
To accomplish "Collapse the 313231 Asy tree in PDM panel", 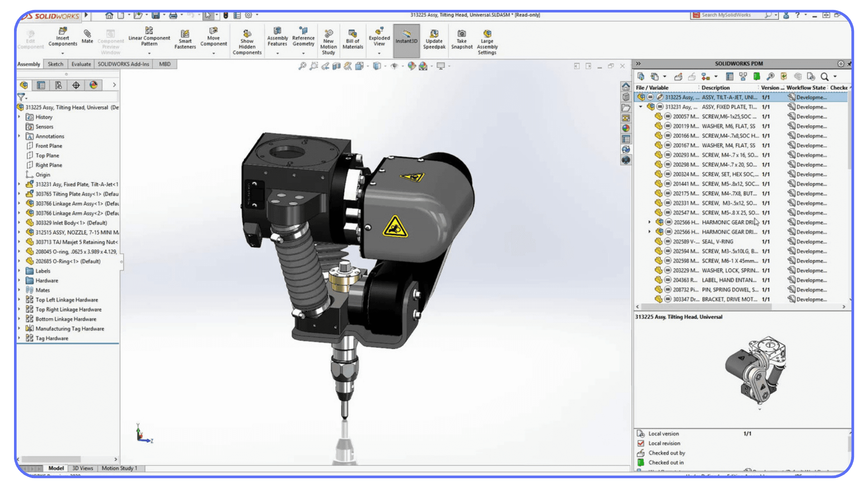I will point(642,107).
